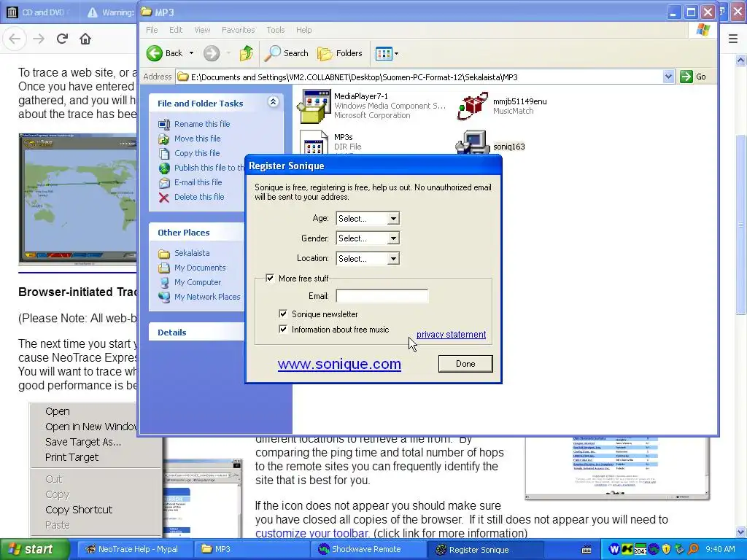The height and width of the screenshot is (560, 747).
Task: Click the browser back arrow icon
Action: point(15,39)
